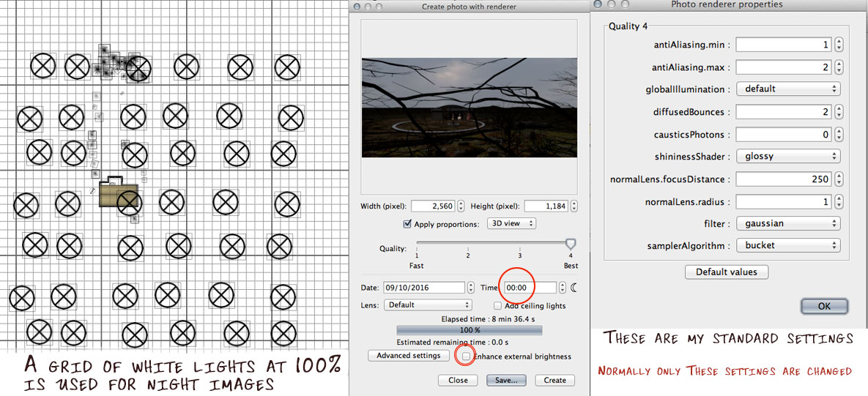Click the 'Fast' label under the slider
Image resolution: width=868 pixels, height=396 pixels.
[x=417, y=266]
